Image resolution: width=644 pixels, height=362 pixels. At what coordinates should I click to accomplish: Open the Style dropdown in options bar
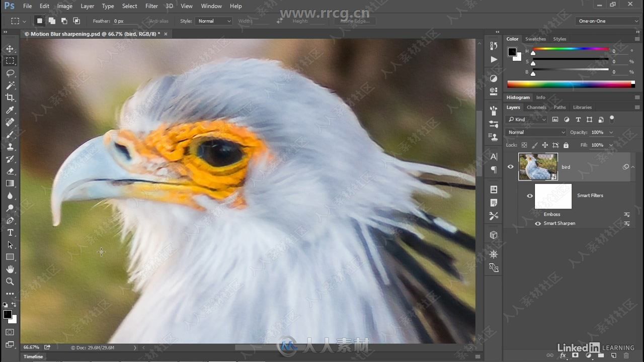[x=214, y=21]
